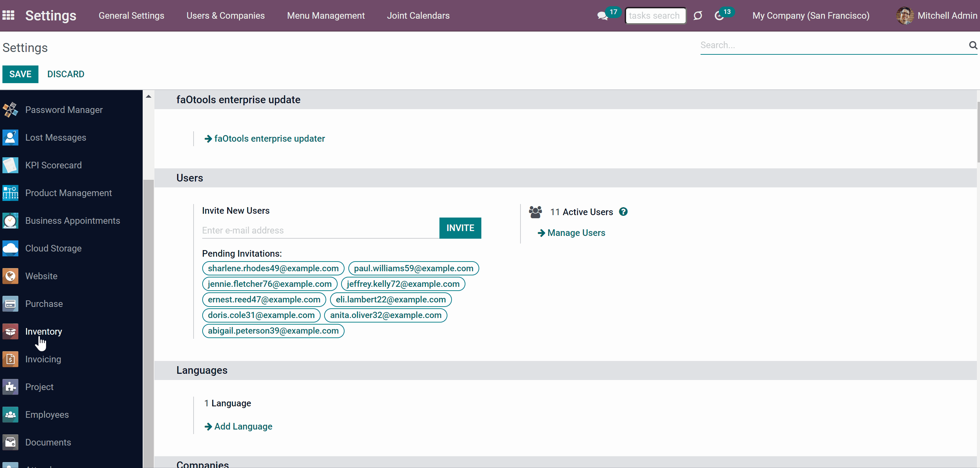980x468 pixels.
Task: Open the Purchase card icon in the sidebar
Action: [x=10, y=304]
